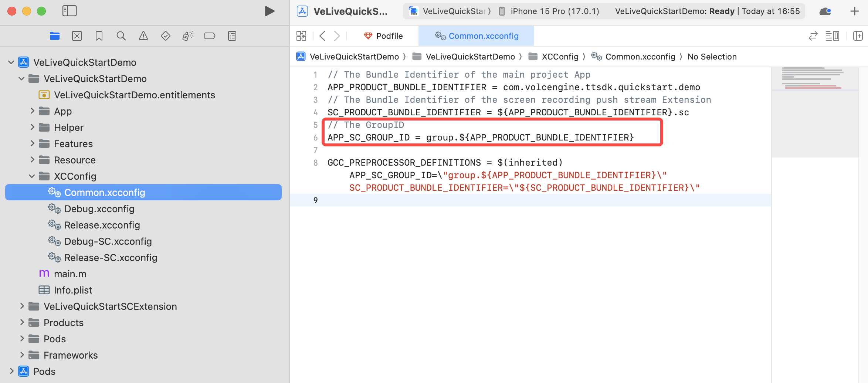
Task: Open the Find navigator magnifier icon
Action: pos(121,36)
